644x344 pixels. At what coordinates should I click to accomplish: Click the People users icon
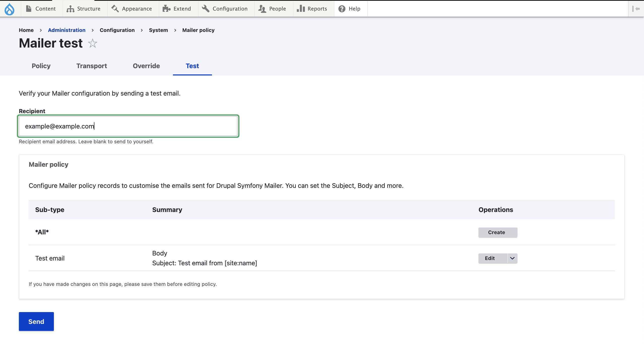tap(262, 9)
